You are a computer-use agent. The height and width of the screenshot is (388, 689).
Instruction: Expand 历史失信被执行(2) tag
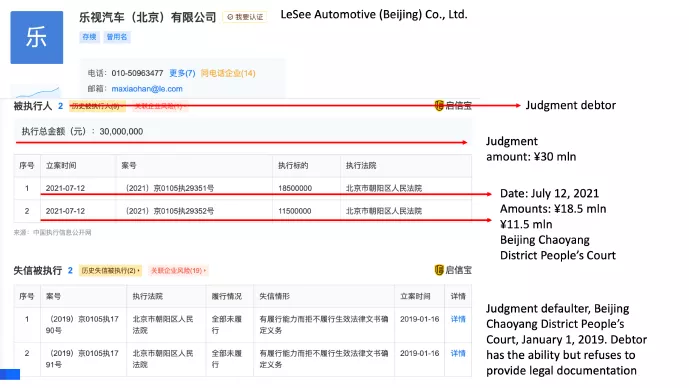pos(110,271)
